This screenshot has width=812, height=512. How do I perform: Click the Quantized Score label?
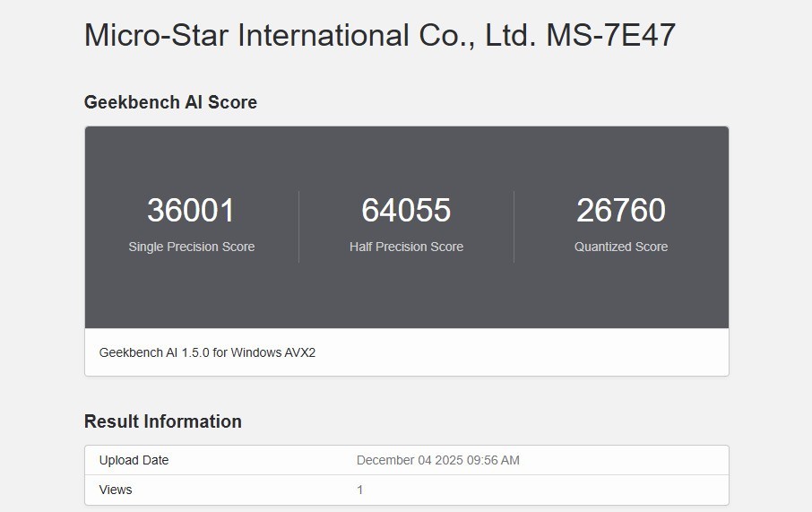[620, 247]
